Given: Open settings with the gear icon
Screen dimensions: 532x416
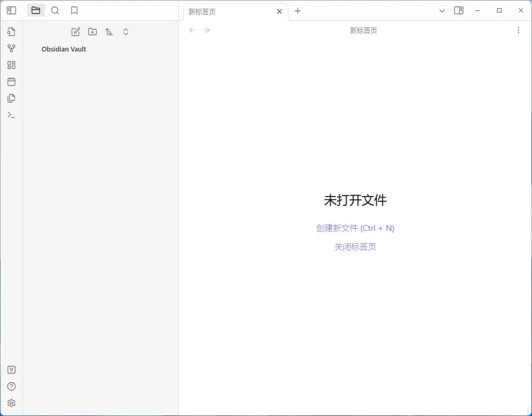Looking at the screenshot, I should click(x=11, y=403).
